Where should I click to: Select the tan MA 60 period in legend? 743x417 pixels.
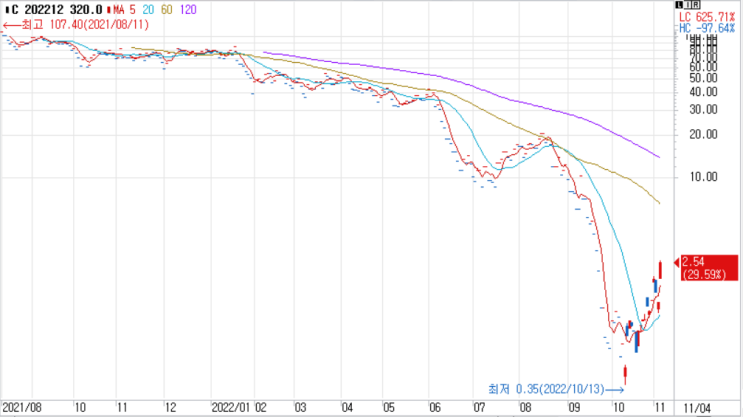click(166, 9)
